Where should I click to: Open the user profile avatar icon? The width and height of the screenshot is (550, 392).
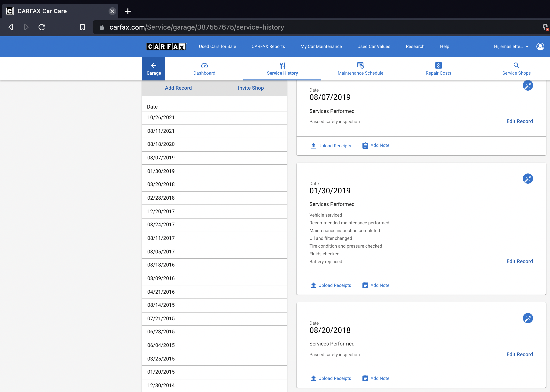click(x=540, y=47)
